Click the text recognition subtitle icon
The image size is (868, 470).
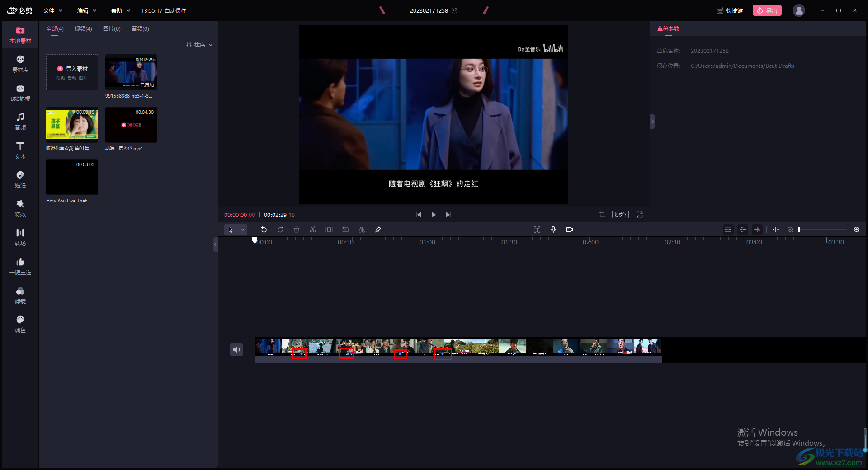pos(537,230)
